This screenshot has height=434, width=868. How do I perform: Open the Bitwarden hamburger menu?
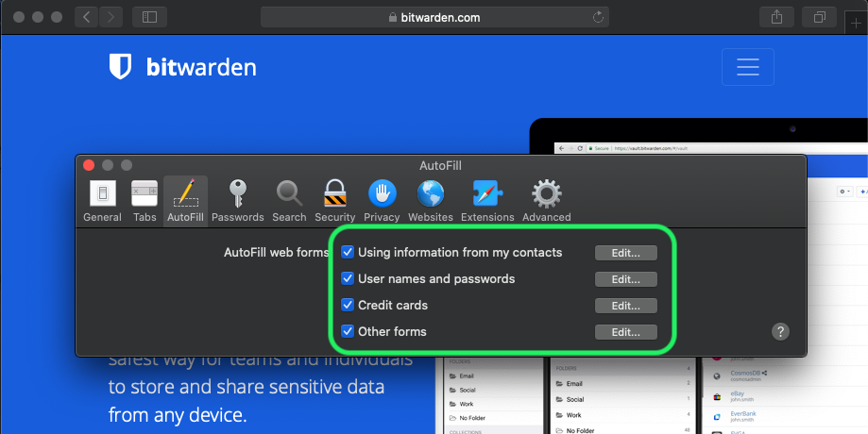[x=747, y=67]
